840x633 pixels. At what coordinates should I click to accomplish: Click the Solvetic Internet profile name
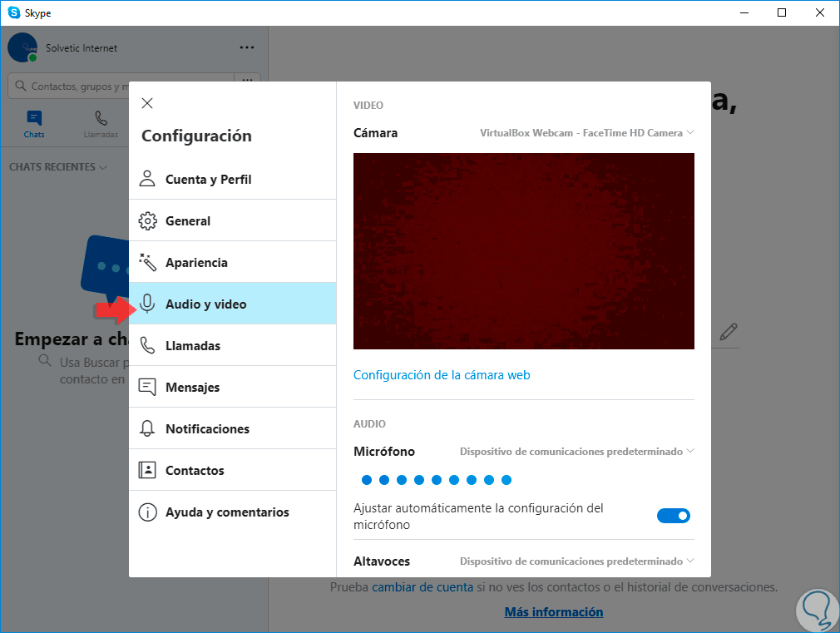81,47
